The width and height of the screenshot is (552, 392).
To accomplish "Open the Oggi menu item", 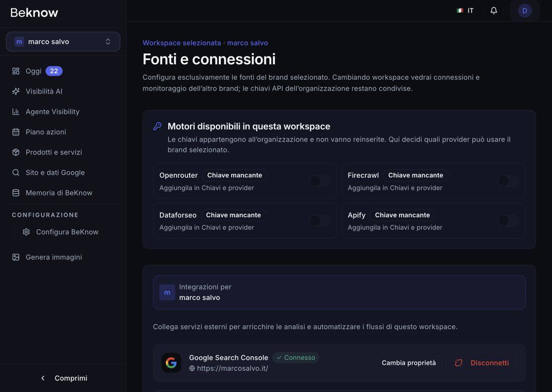I will click(63, 71).
